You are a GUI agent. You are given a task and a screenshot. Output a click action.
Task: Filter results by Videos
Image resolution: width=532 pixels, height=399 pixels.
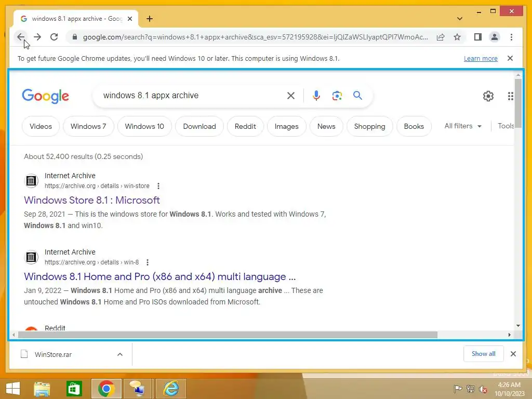coord(41,126)
